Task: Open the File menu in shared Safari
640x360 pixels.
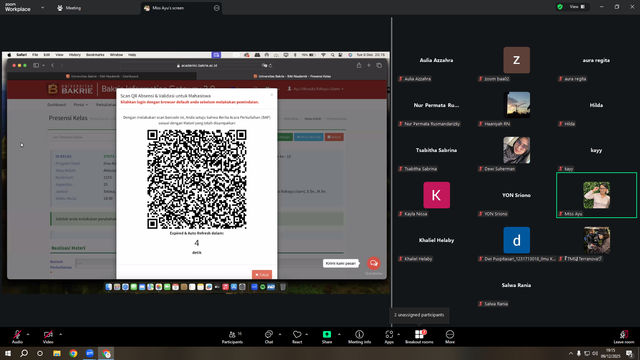Action: [35, 55]
